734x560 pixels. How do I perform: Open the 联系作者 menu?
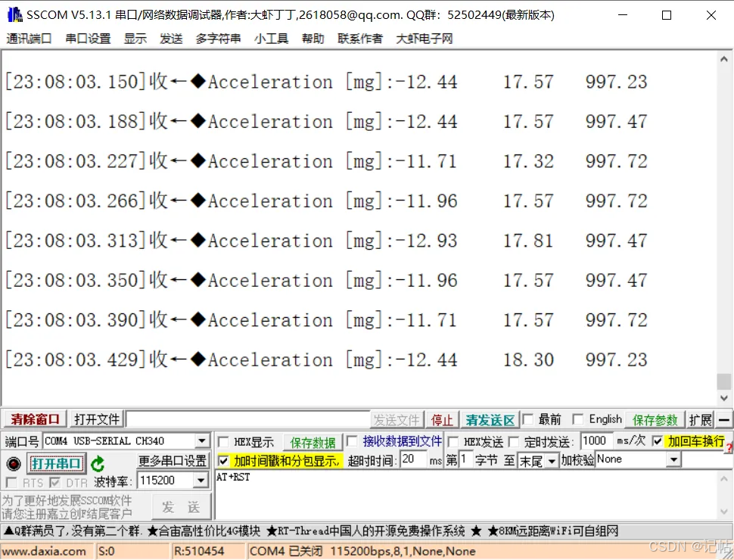click(360, 39)
